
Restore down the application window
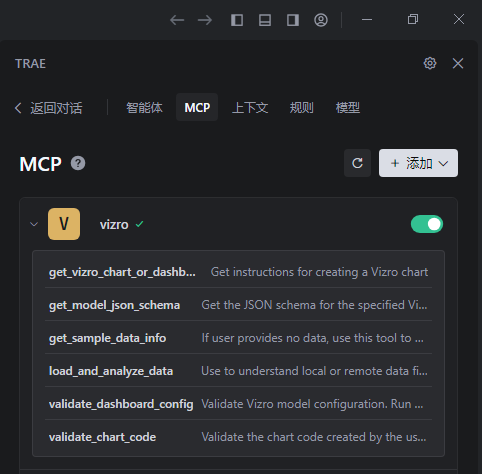tap(413, 19)
